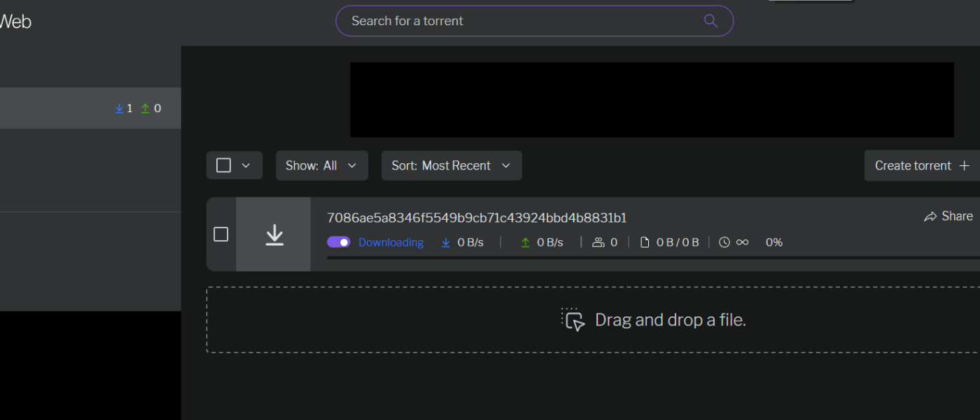The image size is (980, 420).
Task: Click the plus icon on Create torrent
Action: (x=964, y=166)
